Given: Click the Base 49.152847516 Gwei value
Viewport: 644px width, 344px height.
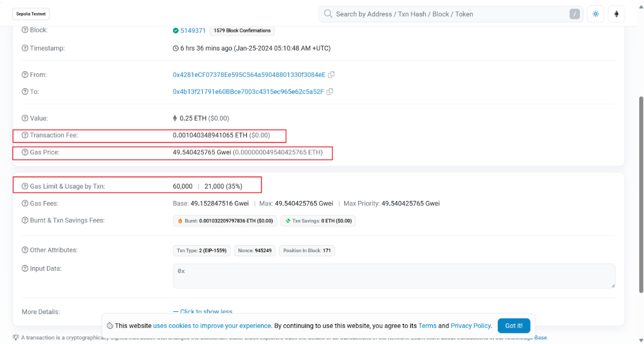Looking at the screenshot, I should [219, 203].
